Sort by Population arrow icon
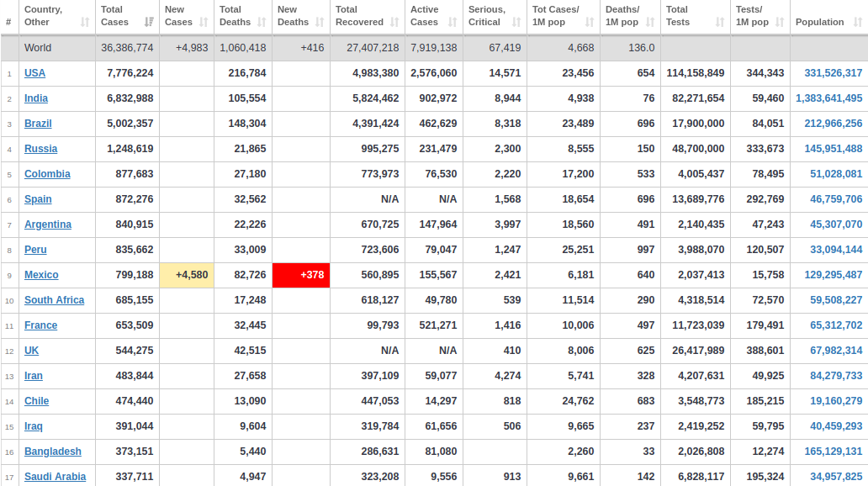Image resolution: width=868 pixels, height=486 pixels. point(857,22)
